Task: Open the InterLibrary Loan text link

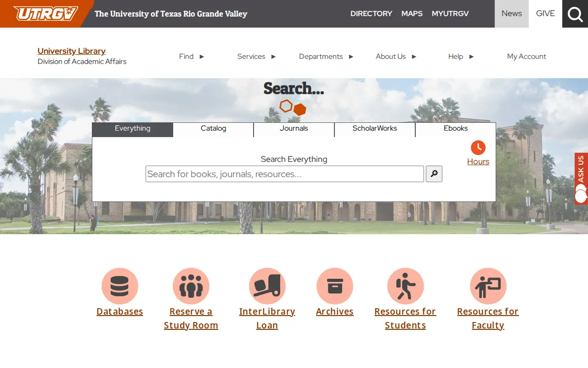Action: 267,318
